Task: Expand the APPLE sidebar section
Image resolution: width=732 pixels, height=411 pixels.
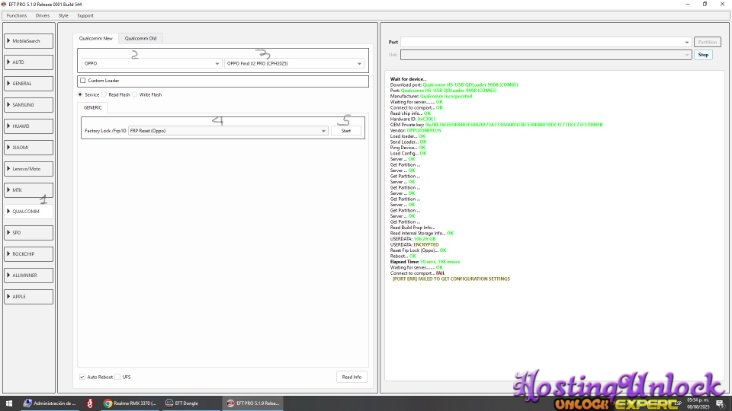Action: tap(29, 297)
